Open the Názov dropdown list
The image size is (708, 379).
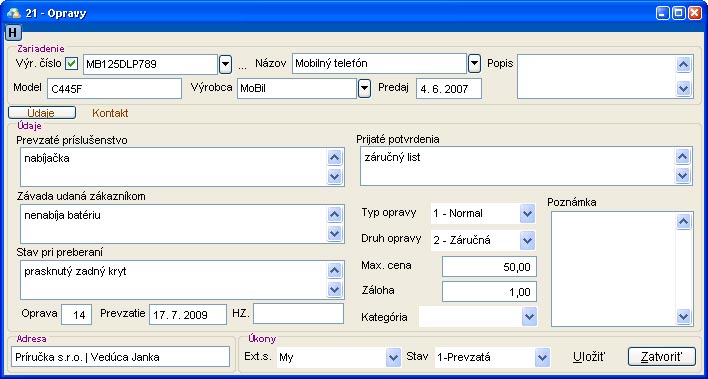pos(474,64)
